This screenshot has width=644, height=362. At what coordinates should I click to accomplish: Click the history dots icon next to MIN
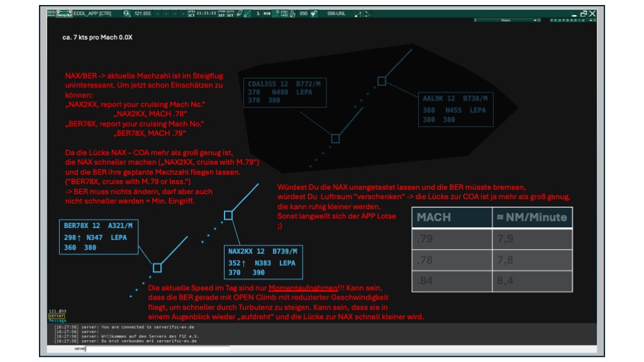coord(276,14)
